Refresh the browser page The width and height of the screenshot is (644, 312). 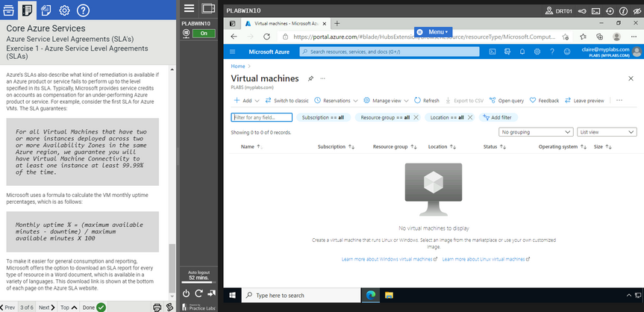coord(266,37)
